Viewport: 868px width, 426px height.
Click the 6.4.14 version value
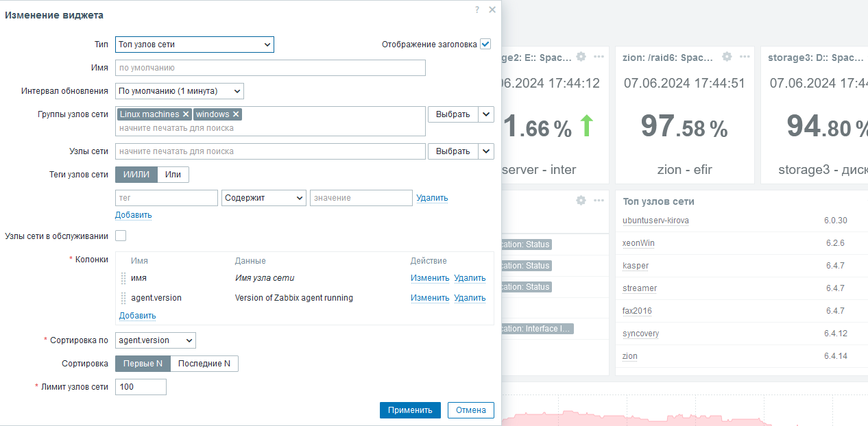pyautogui.click(x=836, y=356)
